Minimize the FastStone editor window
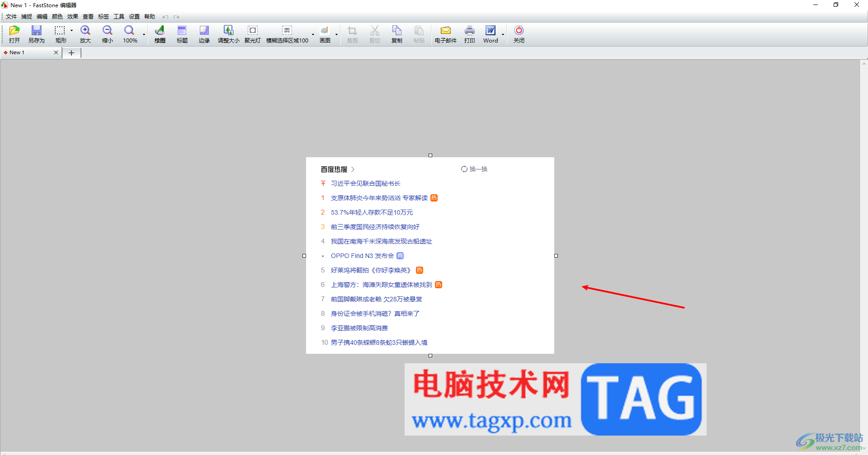The height and width of the screenshot is (455, 868). coord(816,5)
